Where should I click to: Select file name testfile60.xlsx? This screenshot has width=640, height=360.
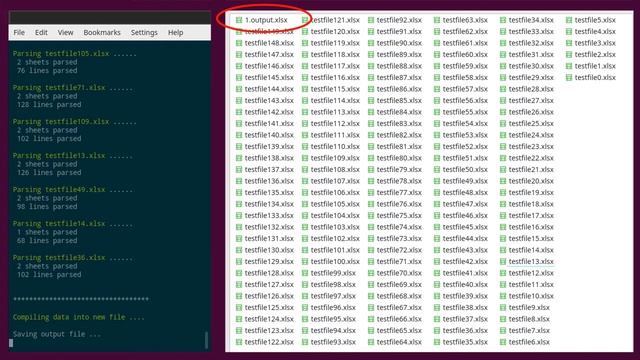[x=465, y=54]
